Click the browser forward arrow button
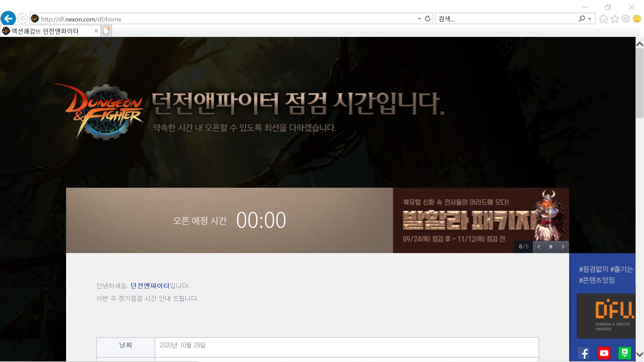644x362 pixels. [x=22, y=18]
